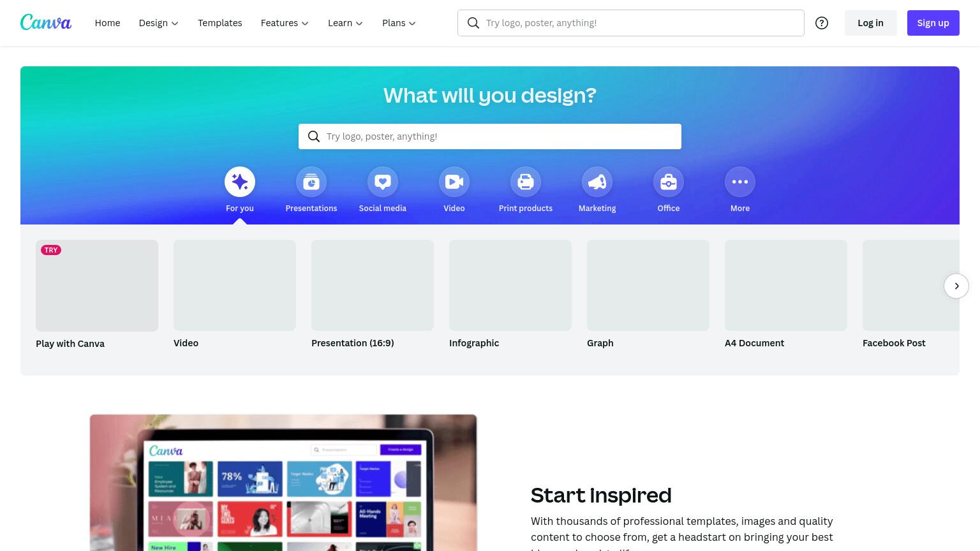980x551 pixels.
Task: Open the Presentation (16:9) thumbnail
Action: (373, 285)
